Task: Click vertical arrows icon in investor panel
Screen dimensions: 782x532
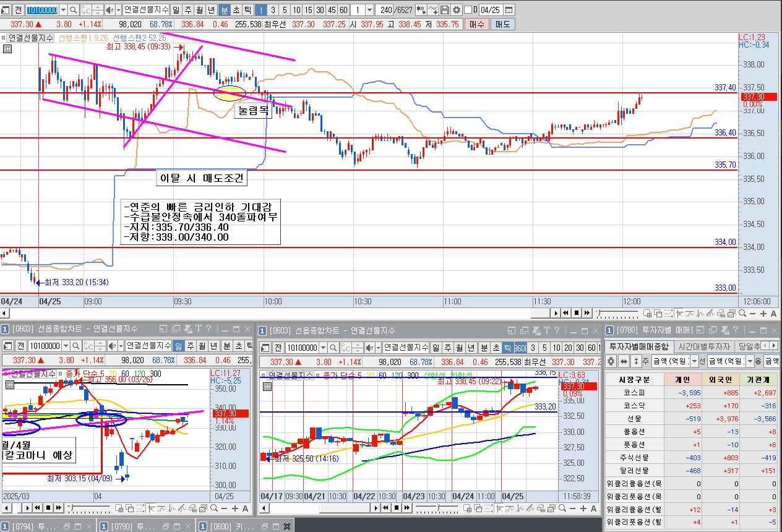Action: [636, 361]
